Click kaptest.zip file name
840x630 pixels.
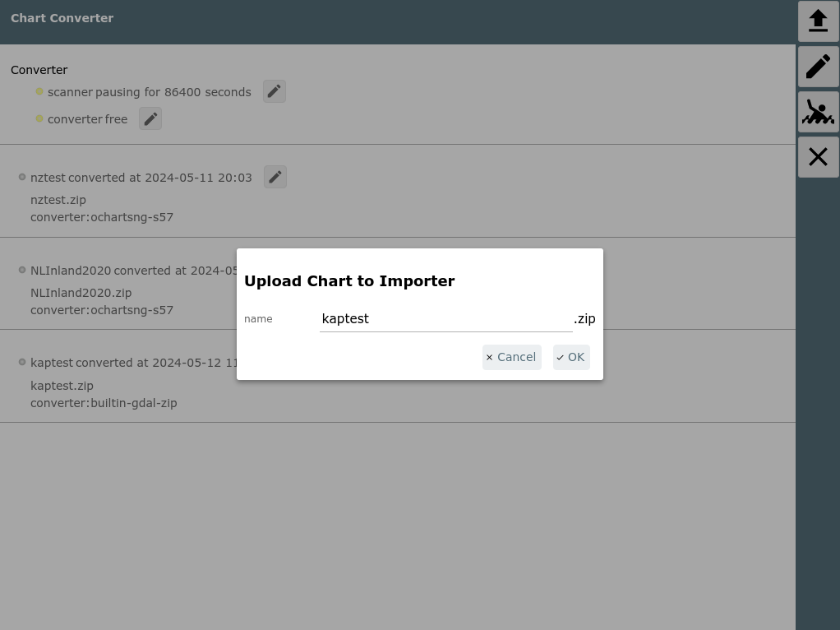(62, 386)
